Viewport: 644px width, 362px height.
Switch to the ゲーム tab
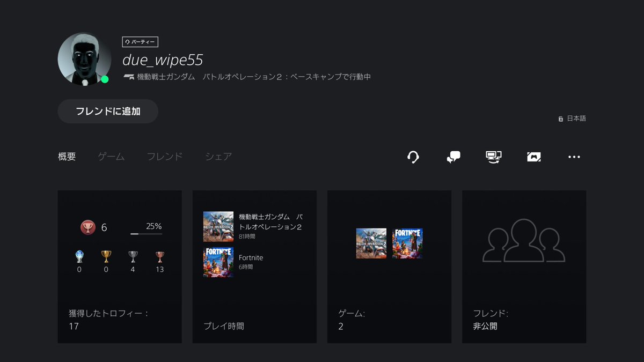(x=111, y=157)
